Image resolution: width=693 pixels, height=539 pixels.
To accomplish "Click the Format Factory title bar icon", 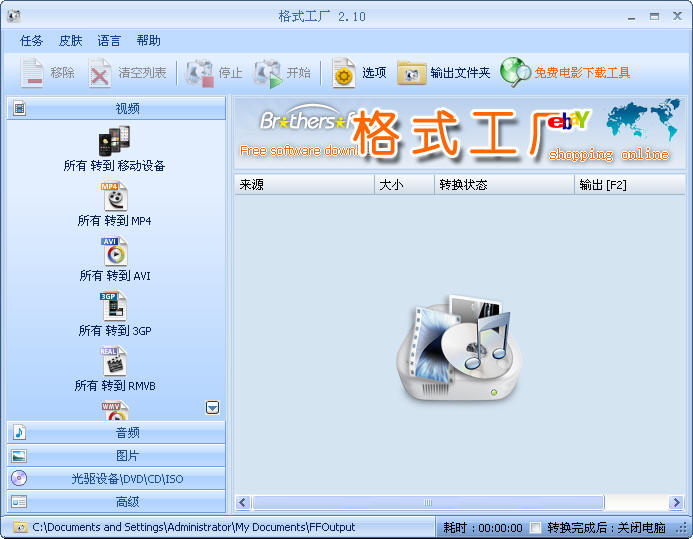I will tap(14, 16).
